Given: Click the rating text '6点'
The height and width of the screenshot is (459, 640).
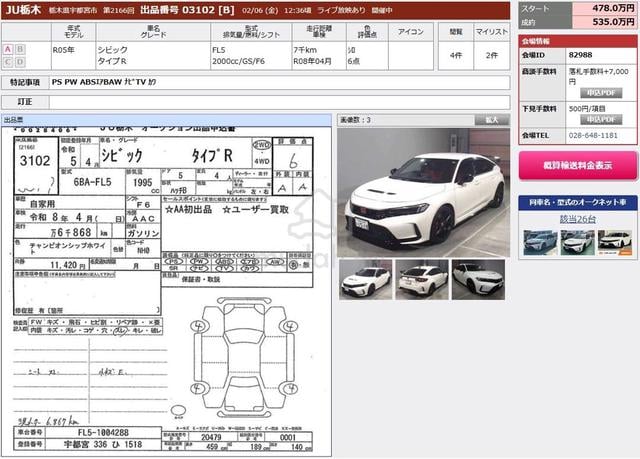Looking at the screenshot, I should [x=353, y=61].
